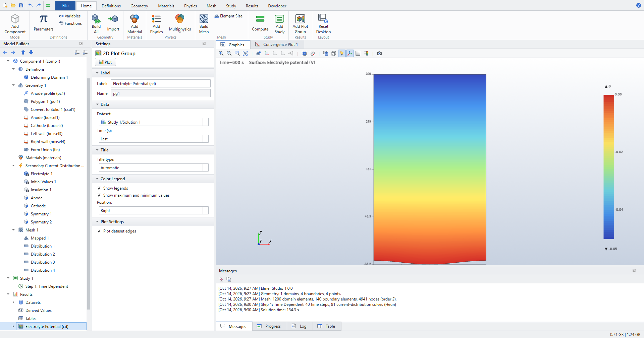Open the legend Position dropdown

click(206, 211)
